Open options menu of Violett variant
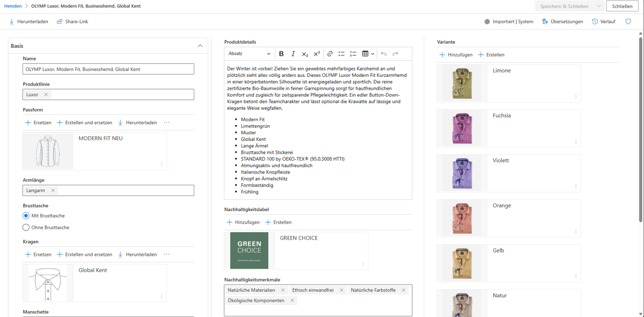Image resolution: width=644 pixels, height=317 pixels. click(x=576, y=187)
